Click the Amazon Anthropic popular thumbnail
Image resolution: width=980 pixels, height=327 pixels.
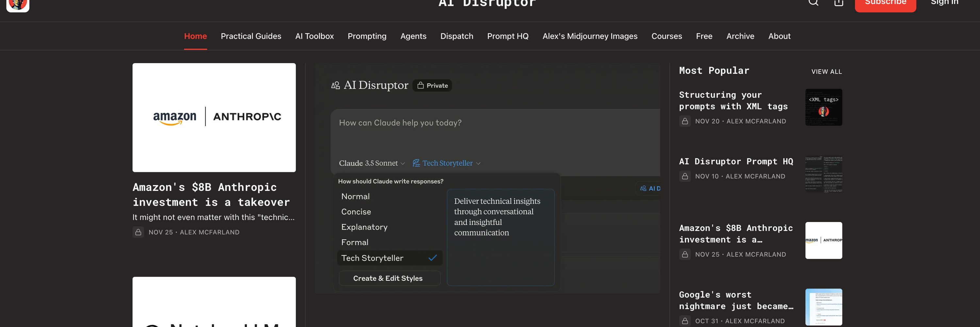point(824,241)
